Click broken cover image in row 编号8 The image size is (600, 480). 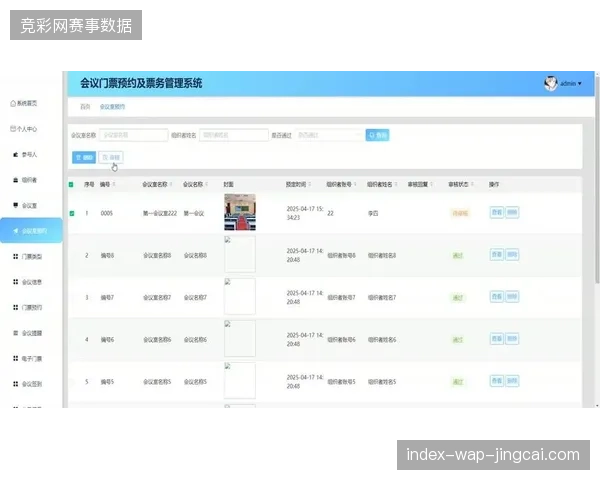[x=240, y=254]
